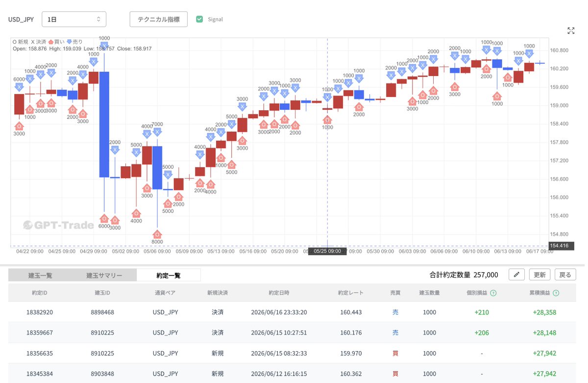The width and height of the screenshot is (588, 383).
Task: Click the 05/25 09:00 crosshair date label
Action: click(x=327, y=251)
